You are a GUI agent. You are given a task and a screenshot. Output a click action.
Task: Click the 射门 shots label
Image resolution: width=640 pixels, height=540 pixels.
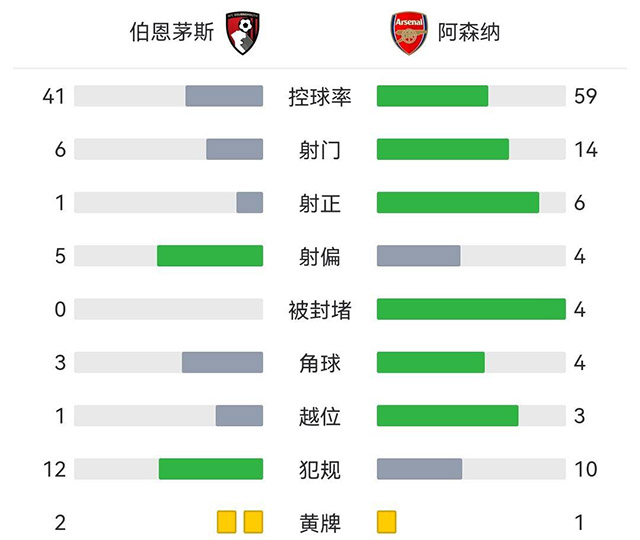pyautogui.click(x=320, y=150)
